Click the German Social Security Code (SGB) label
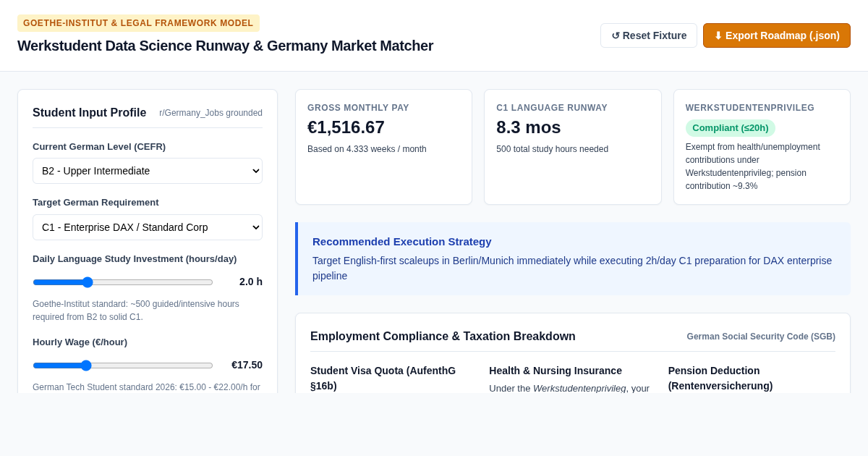This screenshot has width=868, height=456. 761,337
